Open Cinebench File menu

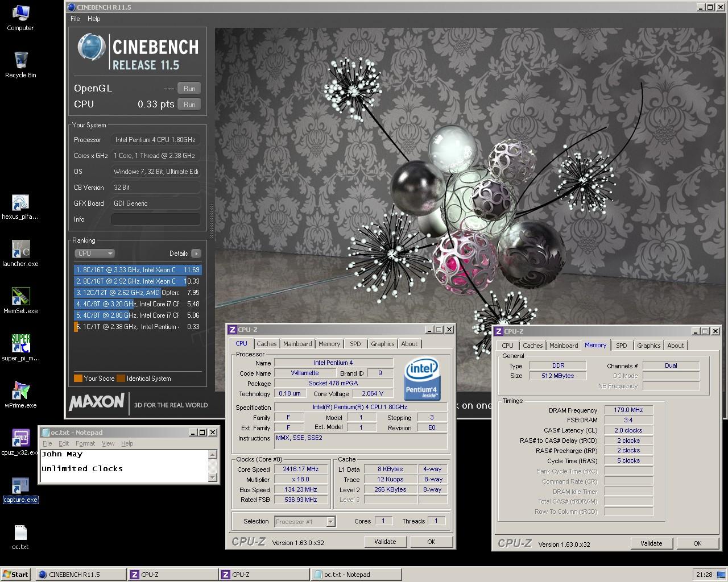[75, 19]
